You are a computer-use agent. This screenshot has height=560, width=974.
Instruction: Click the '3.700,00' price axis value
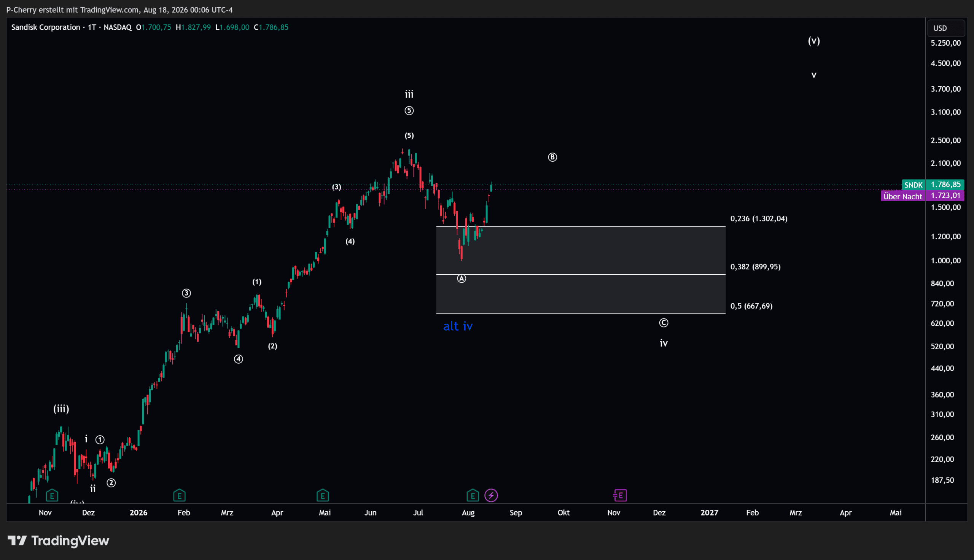pyautogui.click(x=945, y=89)
